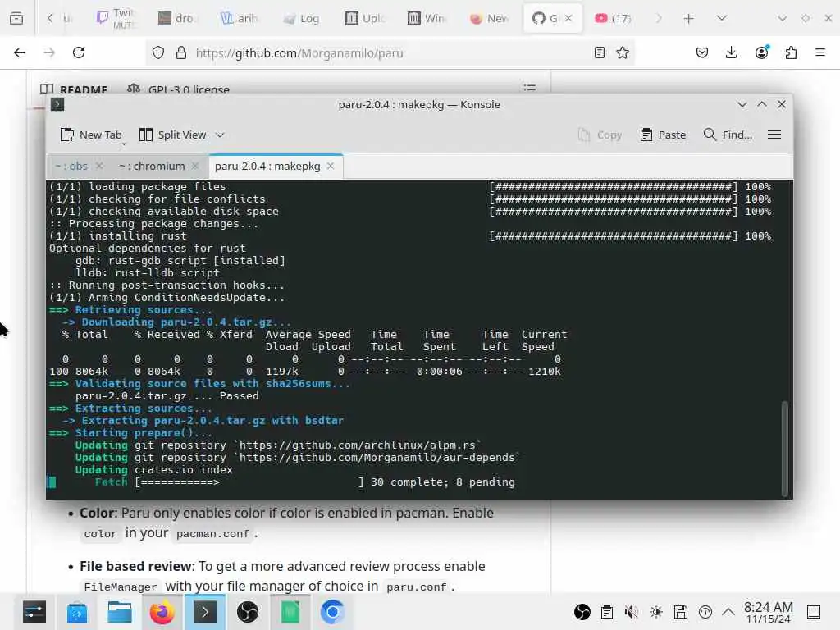840x630 pixels.
Task: Click show desktop button in taskbar
Action: [x=814, y=612]
